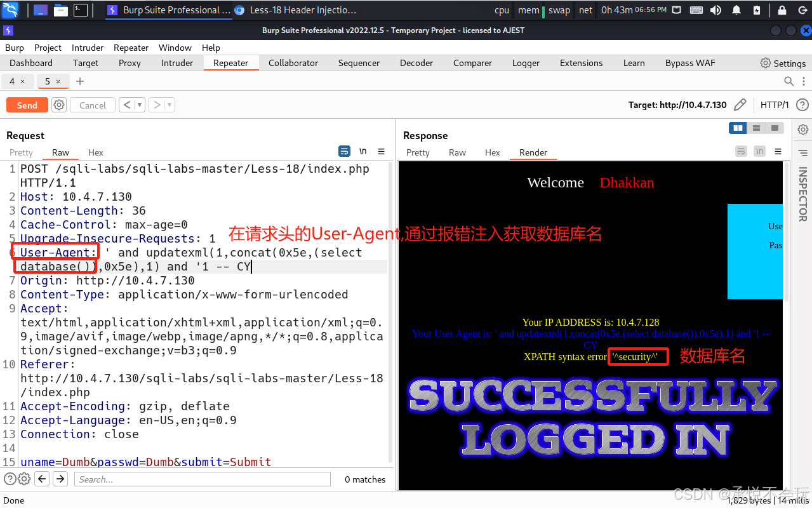Open file manager in taskbar
The height and width of the screenshot is (508, 812).
pos(60,10)
